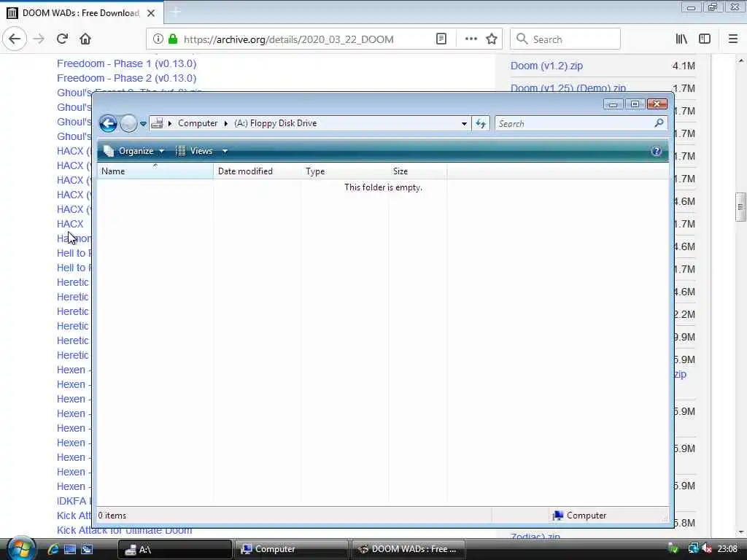Viewport: 747px width, 560px height.
Task: Switch to Computer taskbar window
Action: pos(291,549)
